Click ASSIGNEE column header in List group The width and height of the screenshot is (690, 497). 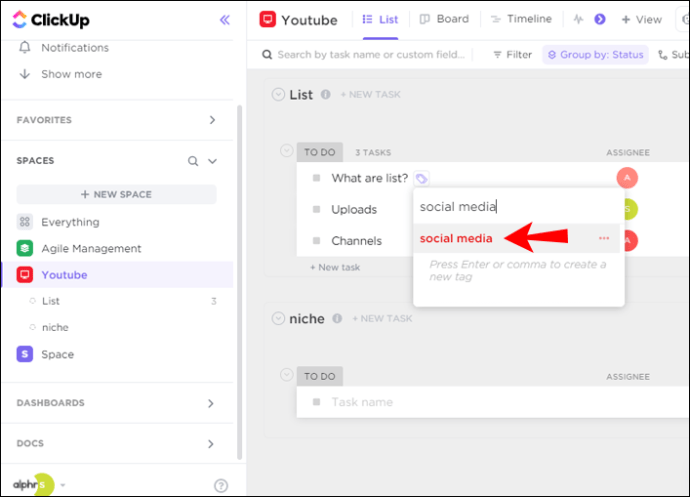pyautogui.click(x=628, y=152)
